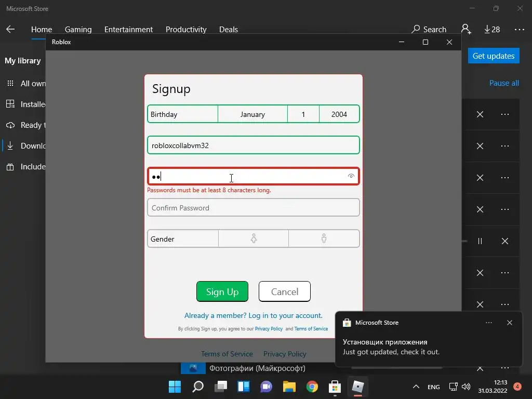Focus the password input field
Screen dimensions: 532x399
point(254,176)
